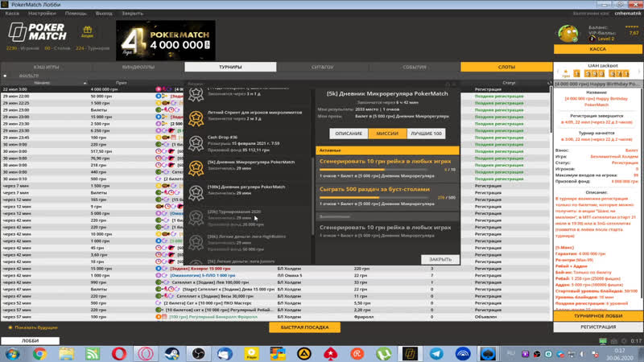Select the Cash Drop #36 medal icon
This screenshot has width=644, height=362.
(x=196, y=144)
